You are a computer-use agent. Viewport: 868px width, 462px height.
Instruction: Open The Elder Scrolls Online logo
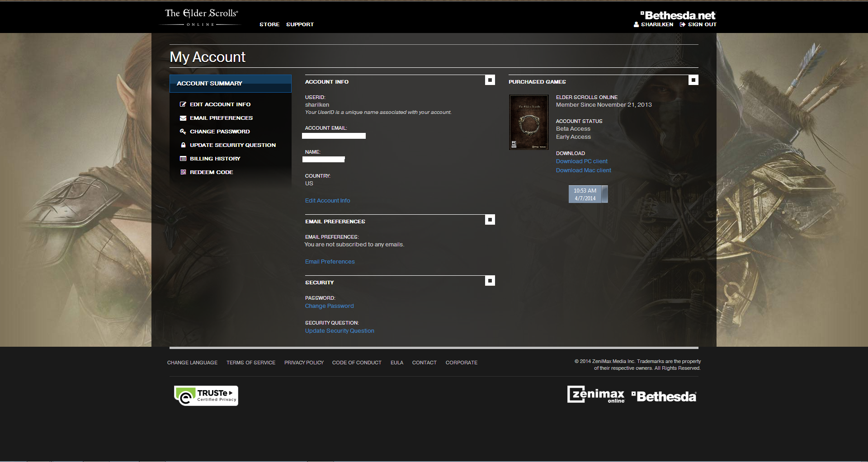pos(201,17)
